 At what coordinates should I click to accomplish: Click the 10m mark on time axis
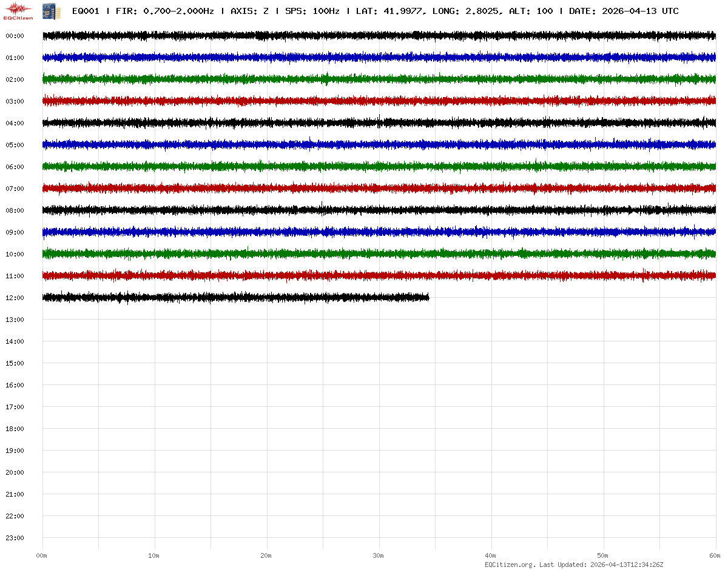(x=154, y=555)
